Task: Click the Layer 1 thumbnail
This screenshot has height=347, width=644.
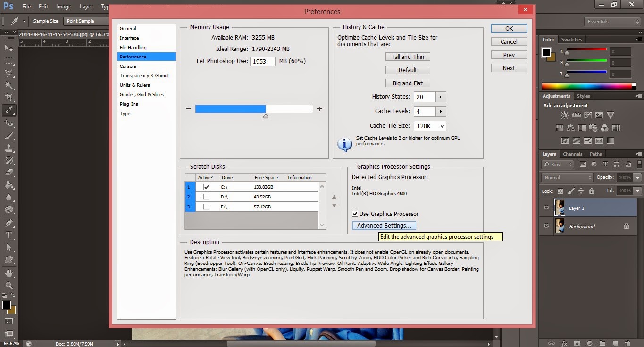Action: [560, 208]
